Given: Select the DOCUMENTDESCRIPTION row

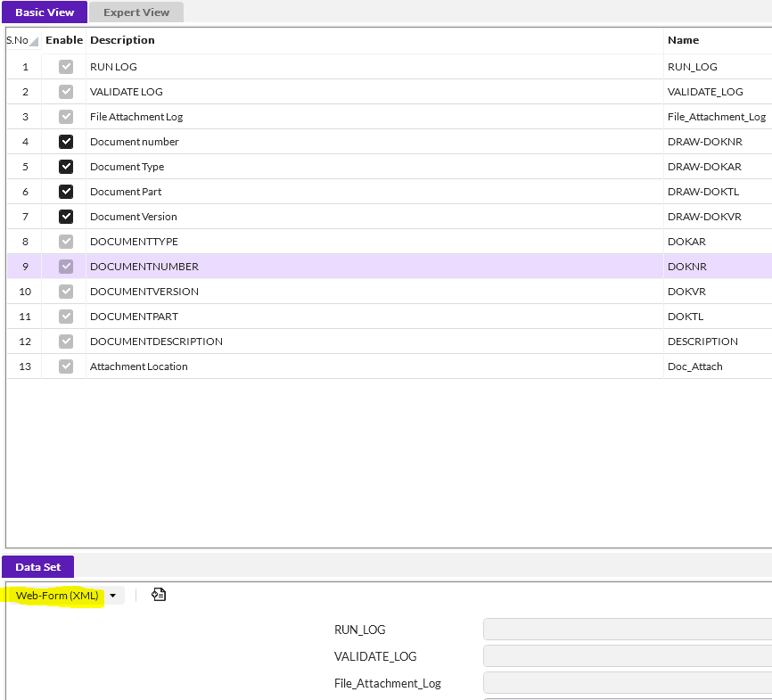Looking at the screenshot, I should [x=357, y=342].
